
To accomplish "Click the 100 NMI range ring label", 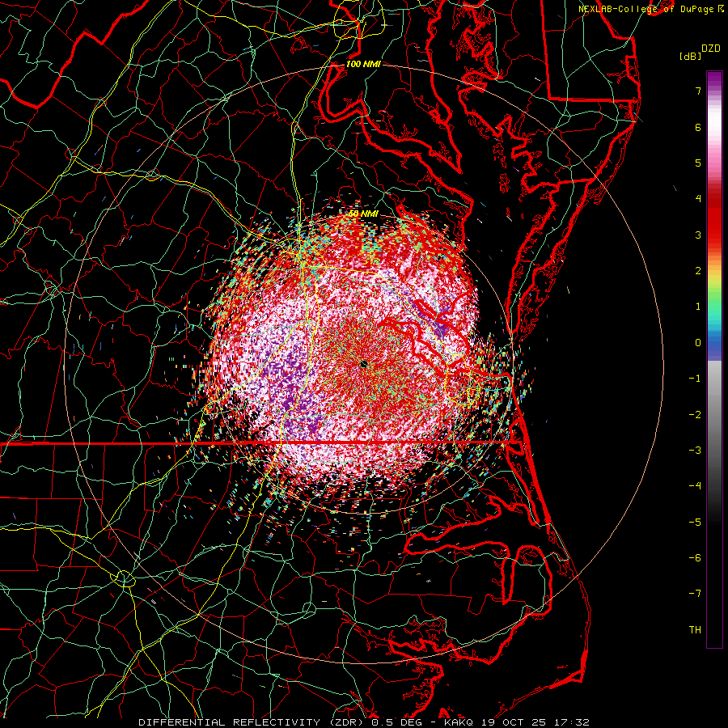I will coord(363,64).
